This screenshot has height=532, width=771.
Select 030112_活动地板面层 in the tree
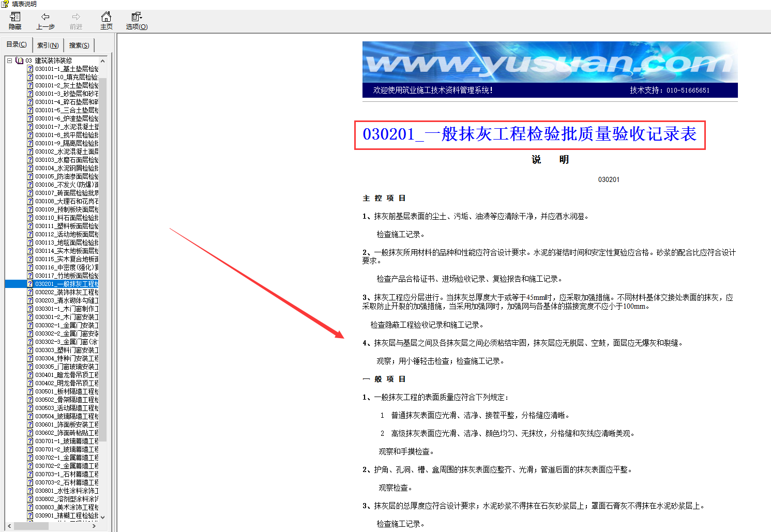(67, 234)
